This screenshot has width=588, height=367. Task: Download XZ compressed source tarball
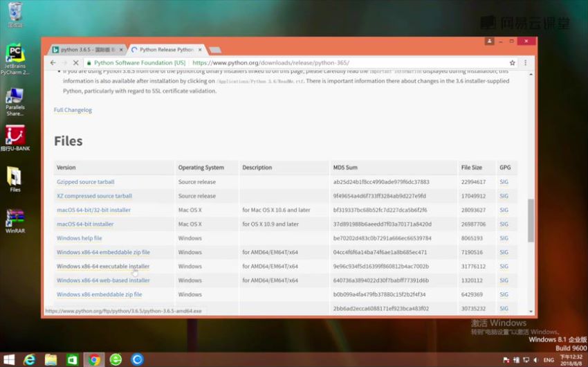pos(94,196)
